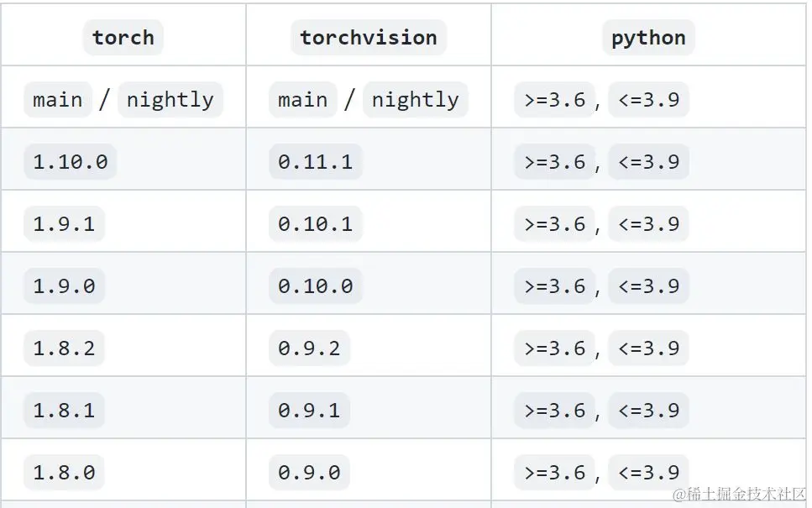Click torch version 1.8.0
Image resolution: width=812 pixels, height=508 pixels.
click(64, 472)
